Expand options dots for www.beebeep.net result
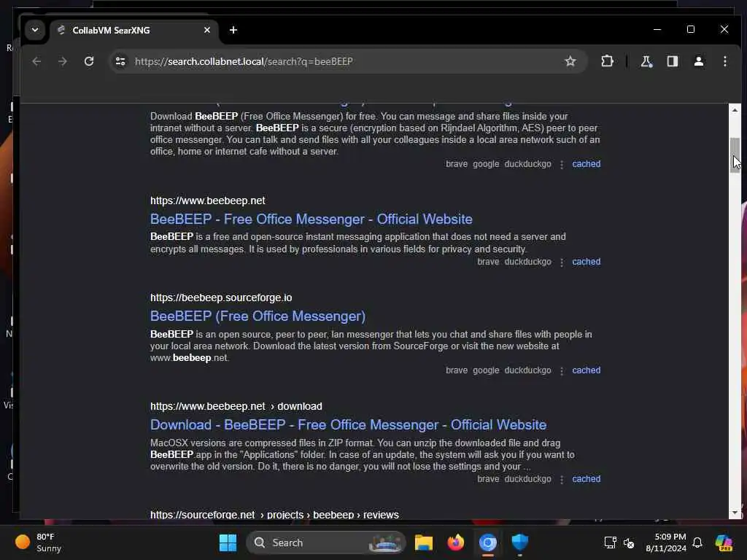 pyautogui.click(x=562, y=262)
